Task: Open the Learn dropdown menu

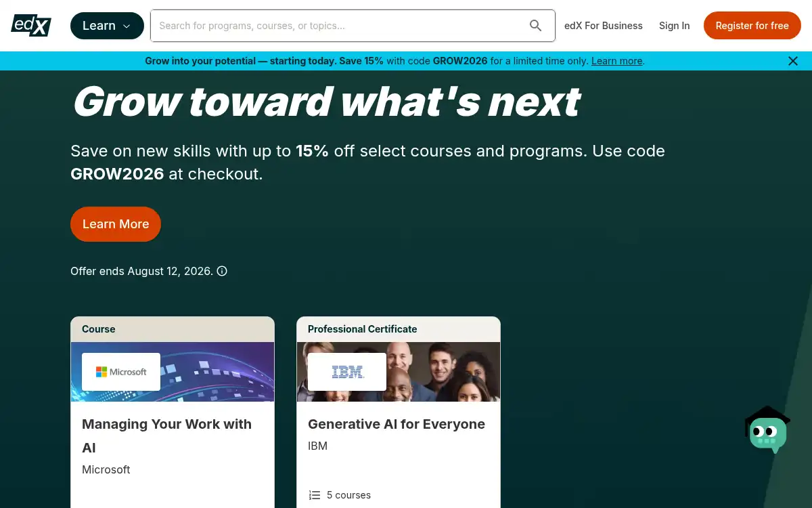Action: (107, 26)
